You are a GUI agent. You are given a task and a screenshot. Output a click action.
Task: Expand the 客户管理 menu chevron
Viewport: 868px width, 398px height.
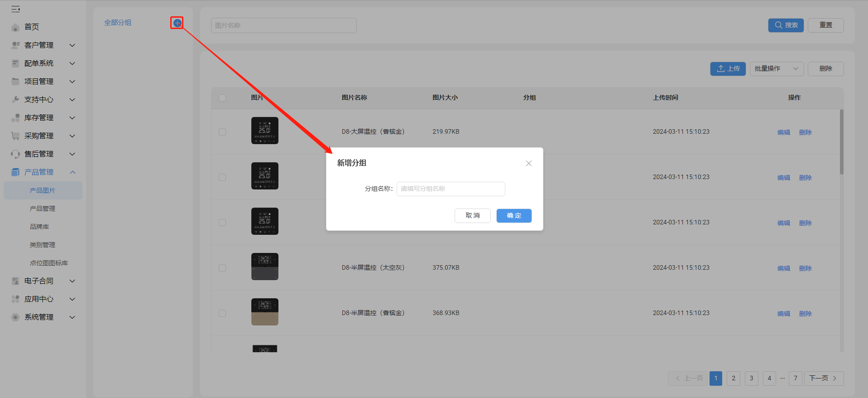tap(72, 45)
